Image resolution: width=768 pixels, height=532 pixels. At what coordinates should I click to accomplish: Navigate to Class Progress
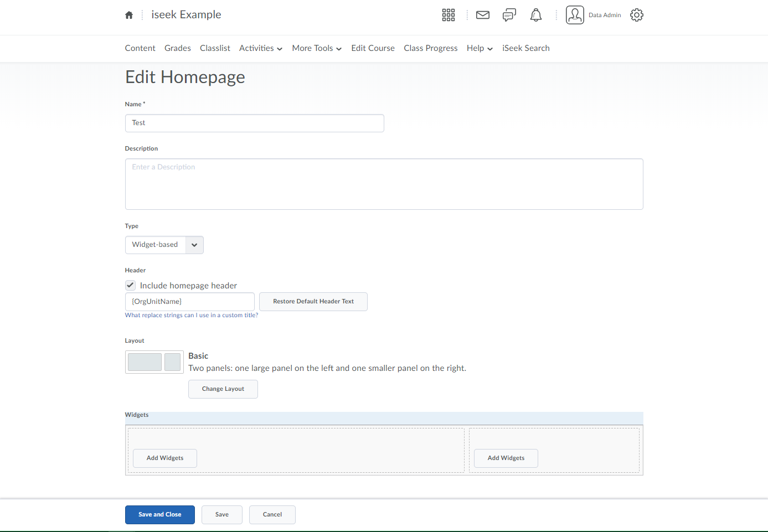pos(430,48)
